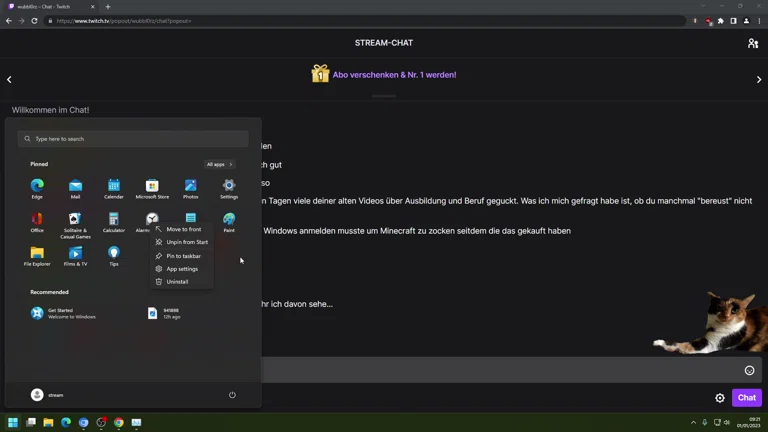Viewport: 768px width, 432px height.
Task: Expand the All apps list
Action: [219, 164]
